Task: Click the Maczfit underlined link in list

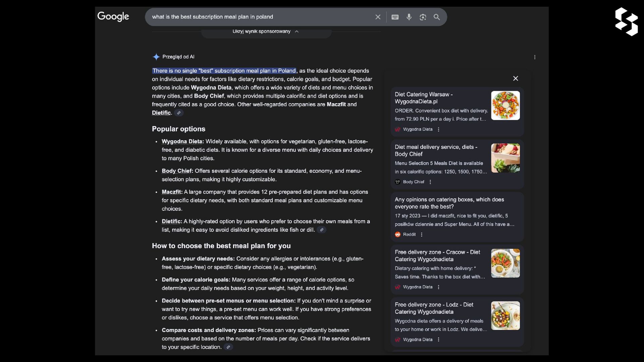Action: pos(171,192)
